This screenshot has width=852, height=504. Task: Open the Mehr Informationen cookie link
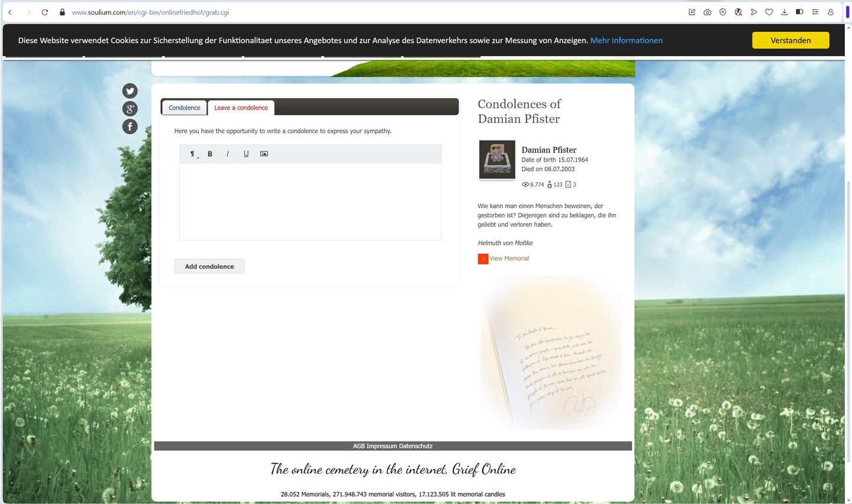click(x=627, y=40)
